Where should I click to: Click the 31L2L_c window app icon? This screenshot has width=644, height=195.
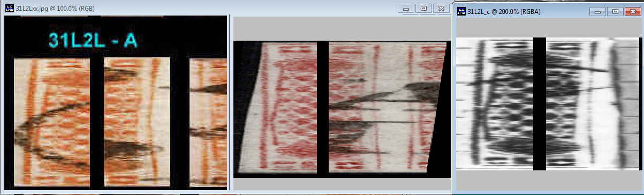click(x=461, y=11)
